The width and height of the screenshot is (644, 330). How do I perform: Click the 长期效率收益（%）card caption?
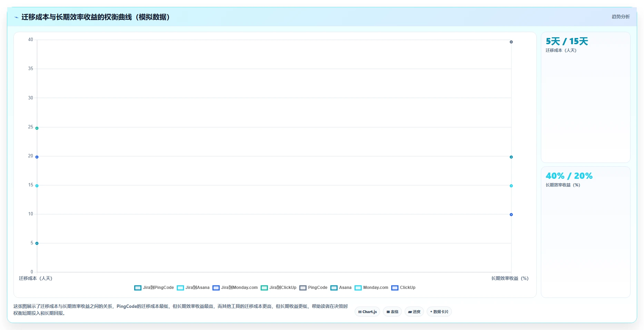tap(563, 185)
